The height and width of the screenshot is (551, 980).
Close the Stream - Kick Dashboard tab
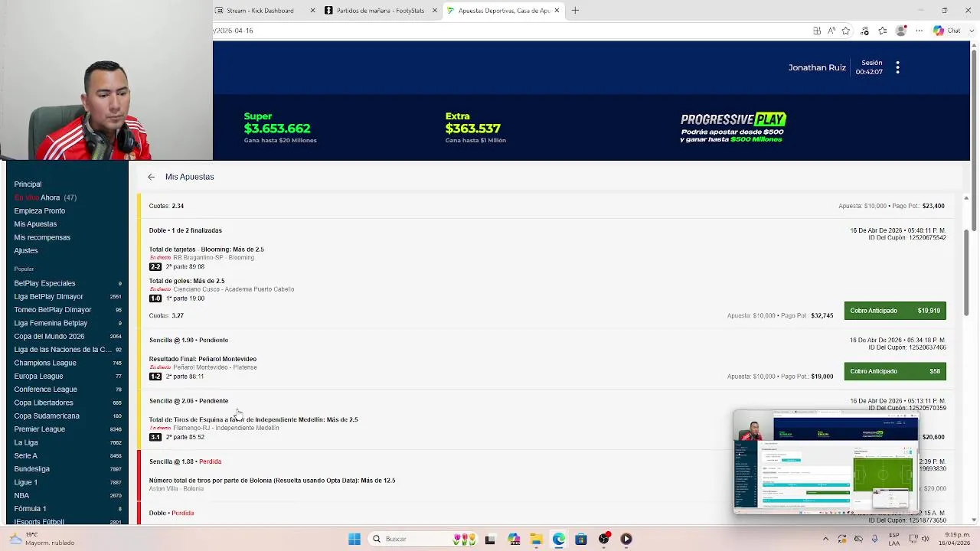click(312, 11)
